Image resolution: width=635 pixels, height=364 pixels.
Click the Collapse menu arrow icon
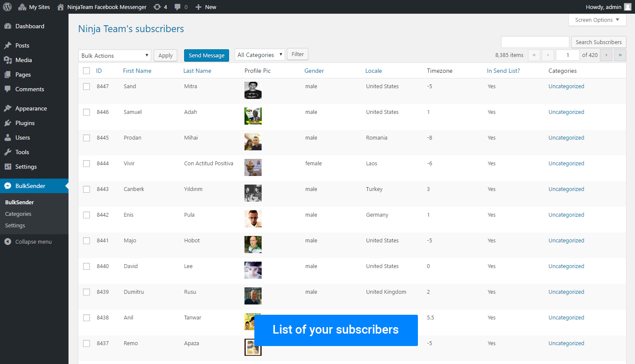pos(8,242)
